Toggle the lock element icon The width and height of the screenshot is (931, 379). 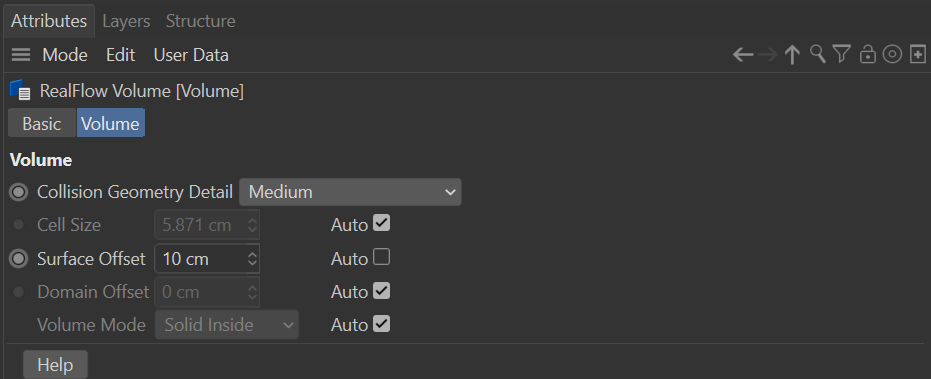click(x=867, y=54)
